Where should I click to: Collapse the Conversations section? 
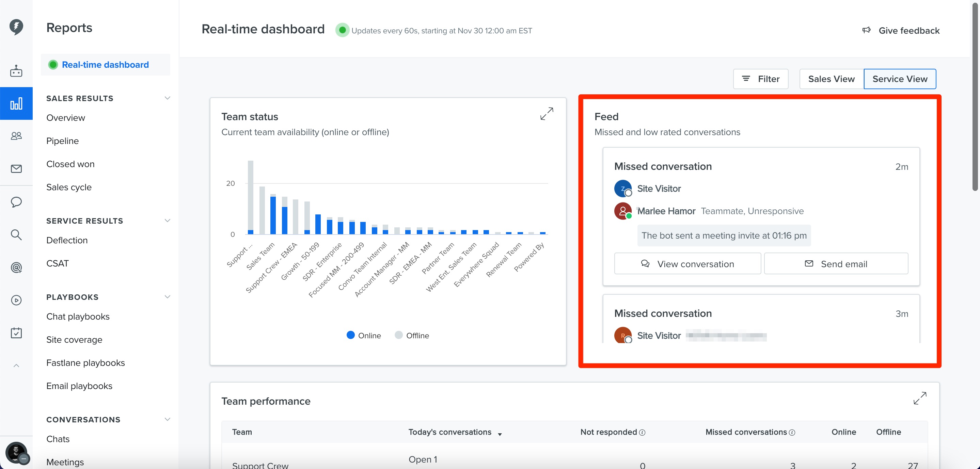click(167, 419)
